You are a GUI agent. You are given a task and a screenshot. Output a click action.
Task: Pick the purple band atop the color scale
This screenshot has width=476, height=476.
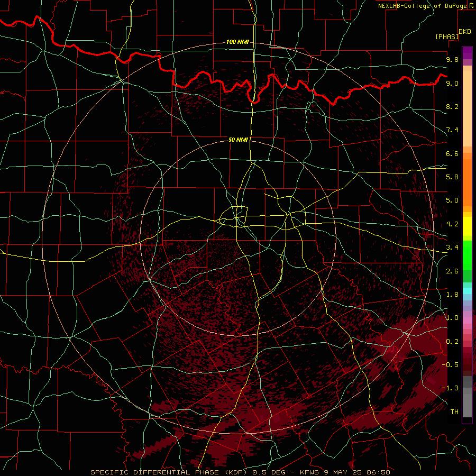click(467, 53)
